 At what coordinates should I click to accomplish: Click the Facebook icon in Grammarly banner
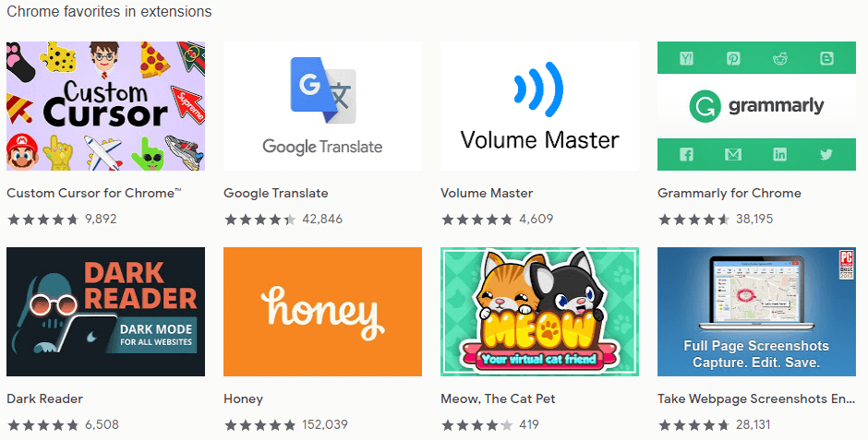[686, 154]
